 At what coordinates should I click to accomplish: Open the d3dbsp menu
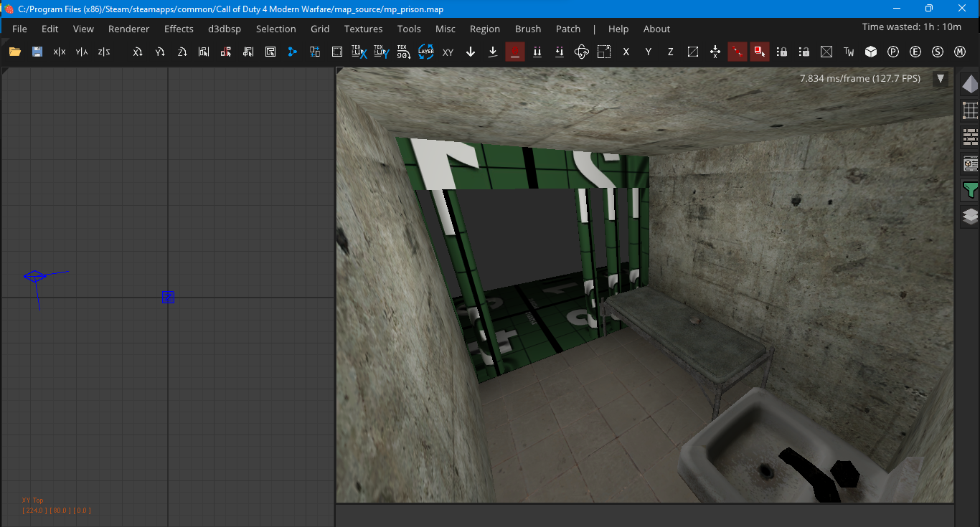point(225,29)
